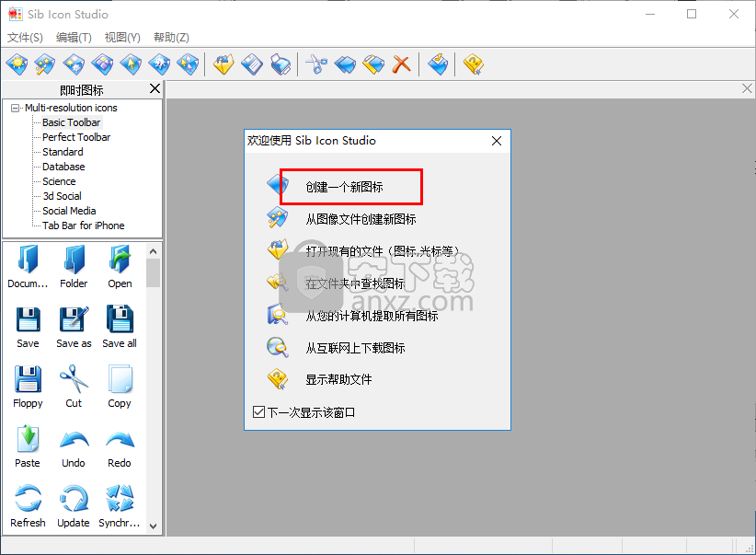Click the magic wand new-from-image toolbar icon
Image resolution: width=756 pixels, height=555 pixels.
[x=45, y=64]
